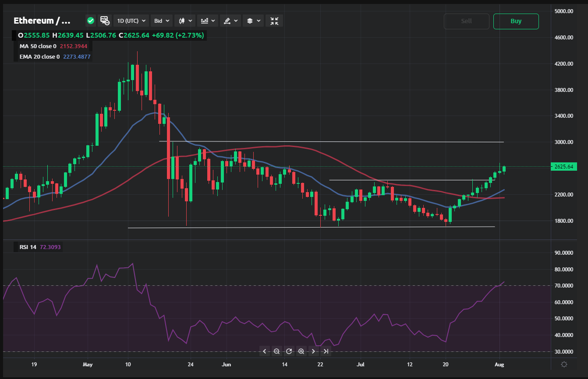Click the scroll chart right arrow
The image size is (588, 379).
click(x=313, y=351)
